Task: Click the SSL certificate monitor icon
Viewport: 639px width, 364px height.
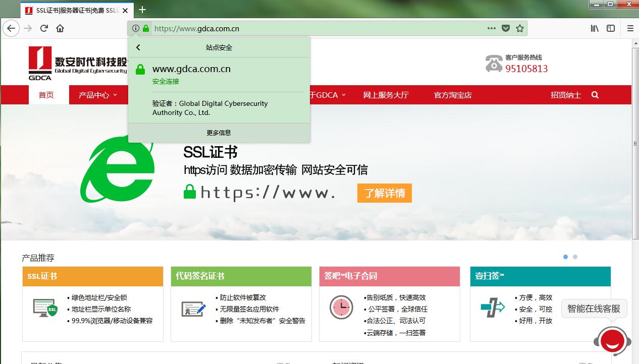Action: (45, 308)
